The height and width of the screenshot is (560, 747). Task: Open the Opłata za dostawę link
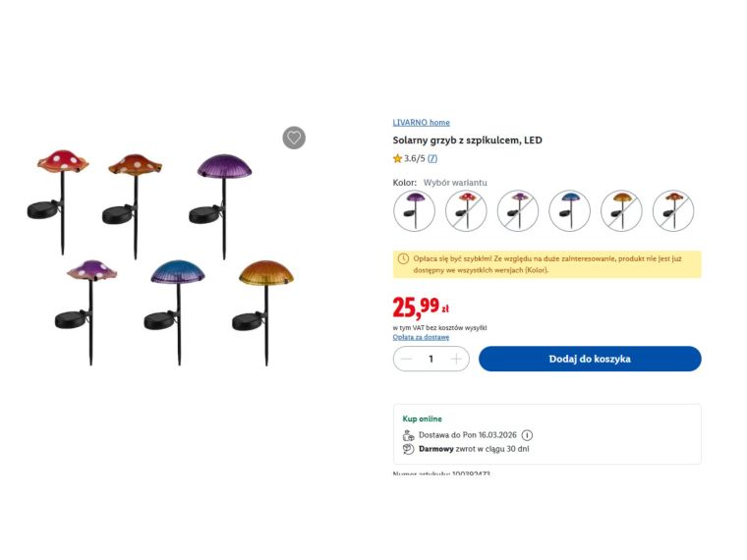pos(421,337)
